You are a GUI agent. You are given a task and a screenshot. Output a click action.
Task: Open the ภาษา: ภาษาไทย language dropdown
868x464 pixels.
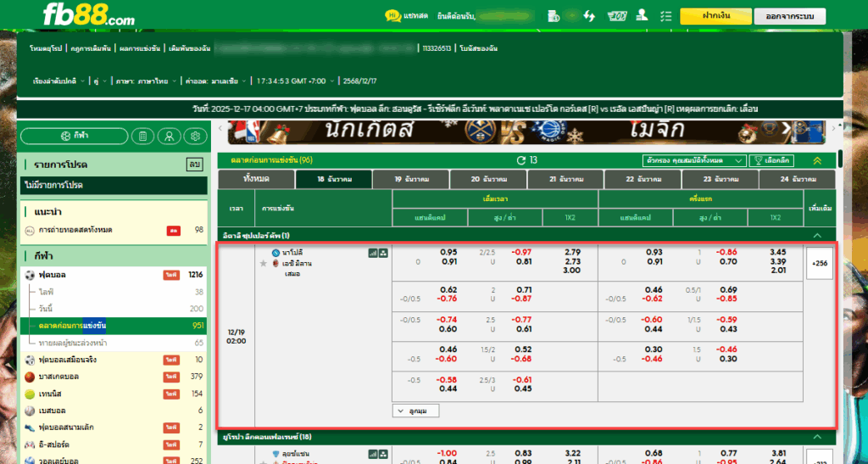coord(146,81)
